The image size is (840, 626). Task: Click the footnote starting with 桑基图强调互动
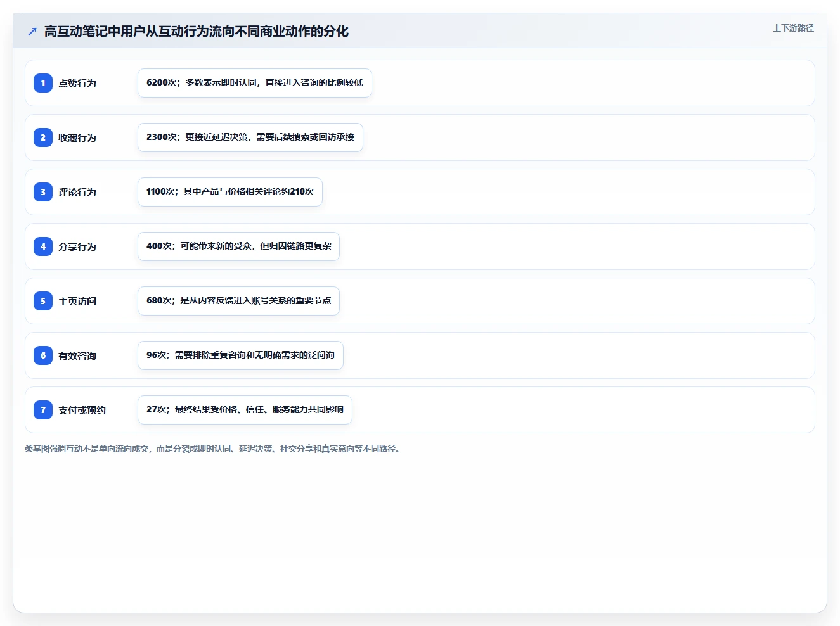(x=214, y=449)
